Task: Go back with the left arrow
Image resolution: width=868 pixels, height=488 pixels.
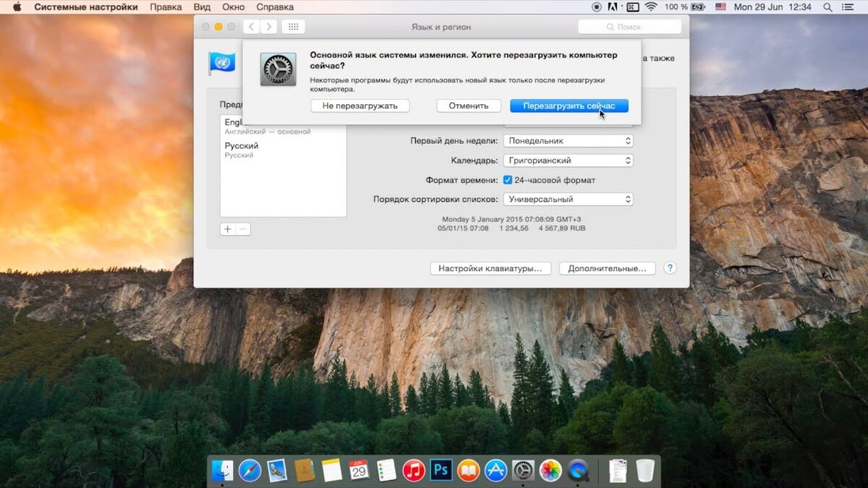Action: pos(251,27)
